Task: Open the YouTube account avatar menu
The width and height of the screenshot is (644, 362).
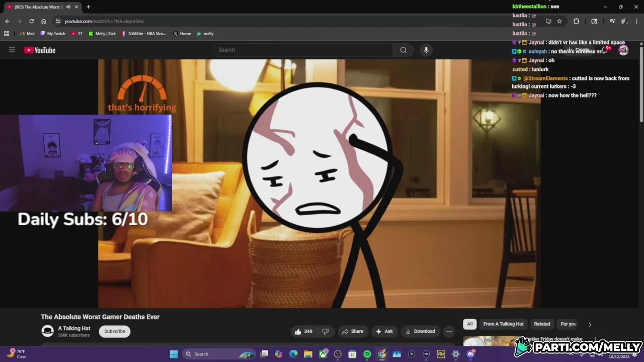Action: pos(623,50)
